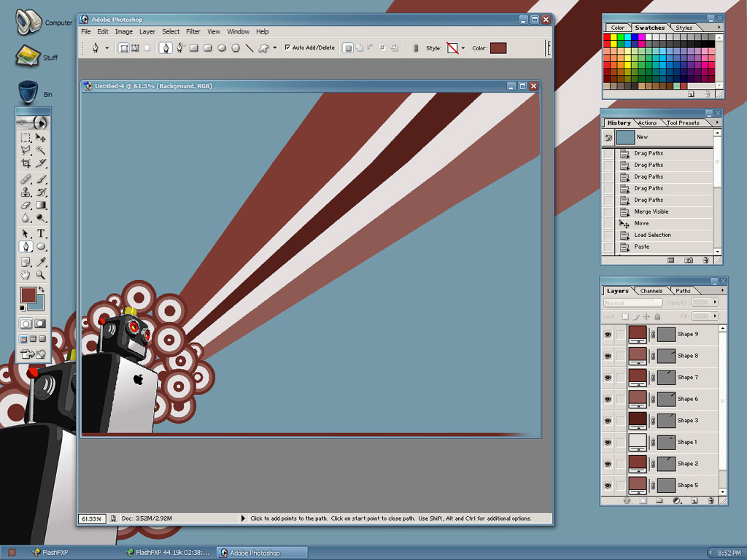This screenshot has height=560, width=747.
Task: Activate the Hand tool
Action: click(26, 275)
